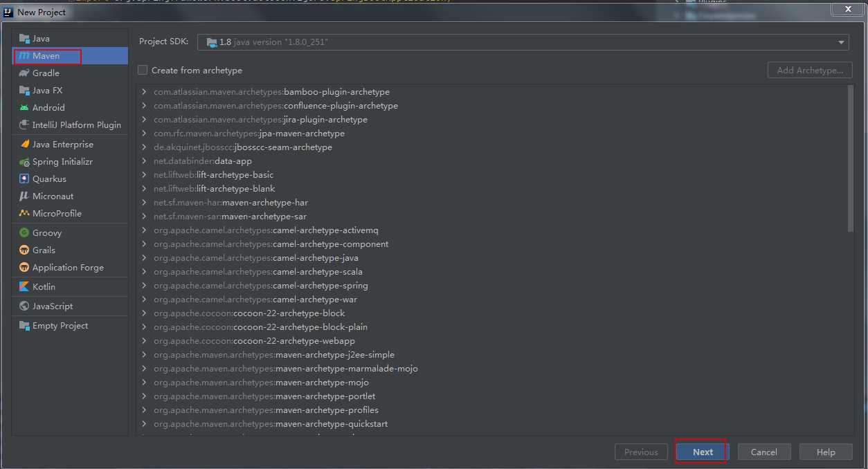
Task: Click the Help button
Action: point(826,452)
